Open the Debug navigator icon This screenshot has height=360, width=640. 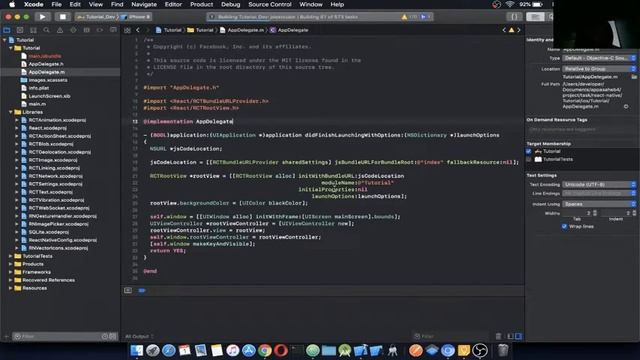[87, 30]
